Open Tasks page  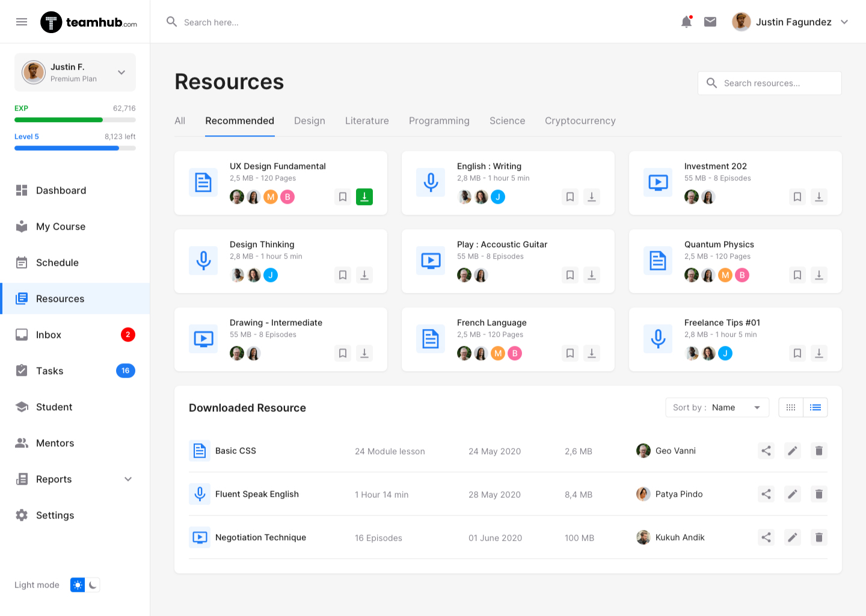pos(75,371)
